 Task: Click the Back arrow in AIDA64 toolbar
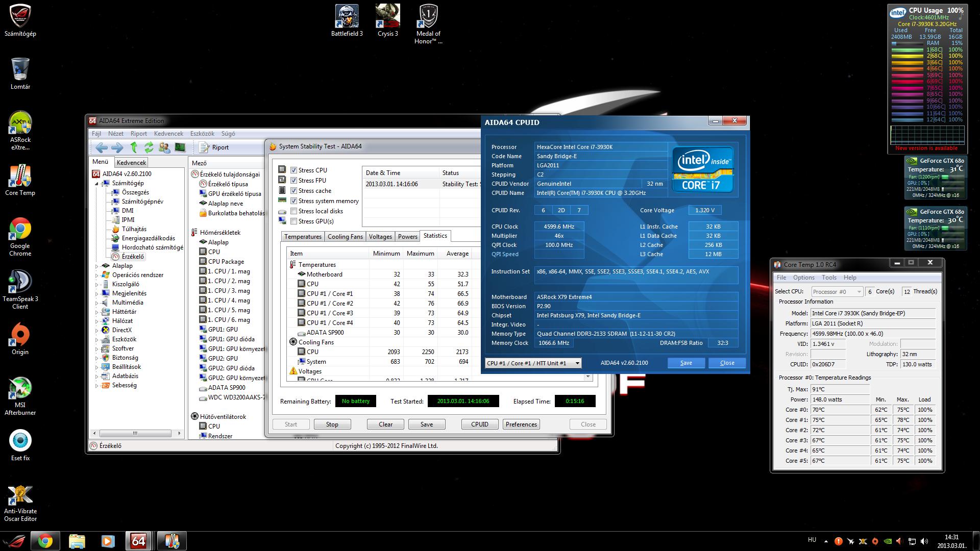tap(102, 147)
